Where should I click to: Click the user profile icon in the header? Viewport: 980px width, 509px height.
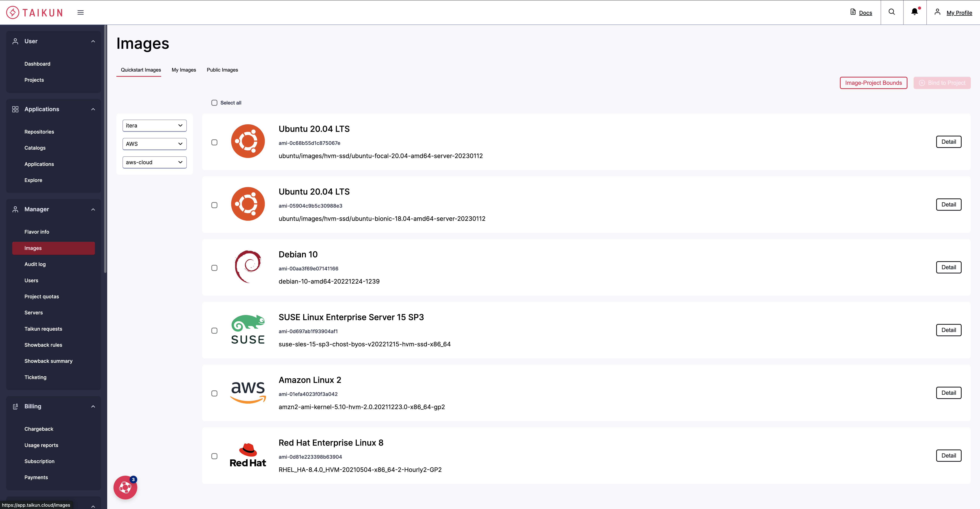[937, 12]
